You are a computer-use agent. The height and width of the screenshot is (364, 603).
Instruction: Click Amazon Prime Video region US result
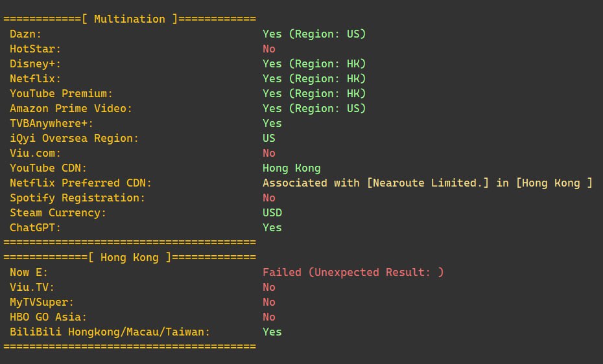pyautogui.click(x=314, y=108)
